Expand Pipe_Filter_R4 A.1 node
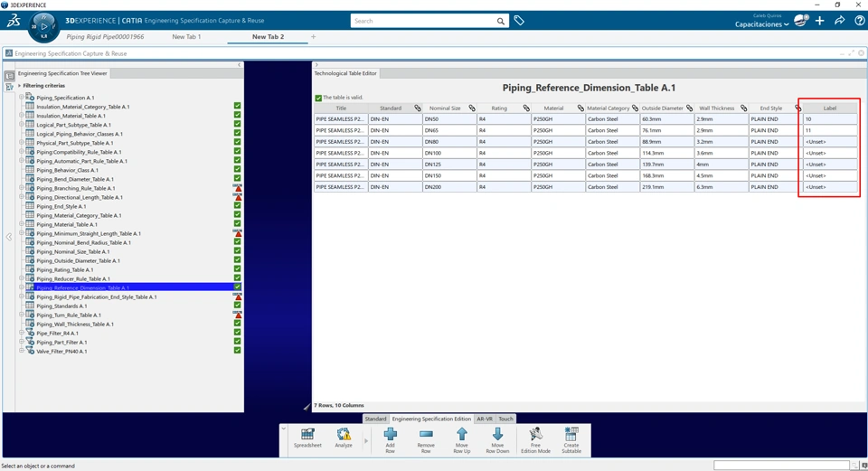 point(22,333)
